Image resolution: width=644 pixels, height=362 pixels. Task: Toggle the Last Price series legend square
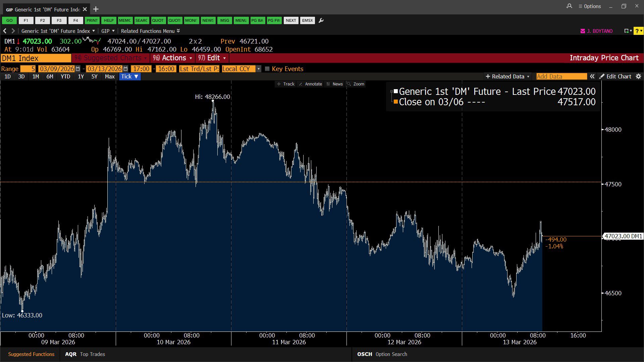[x=396, y=91]
